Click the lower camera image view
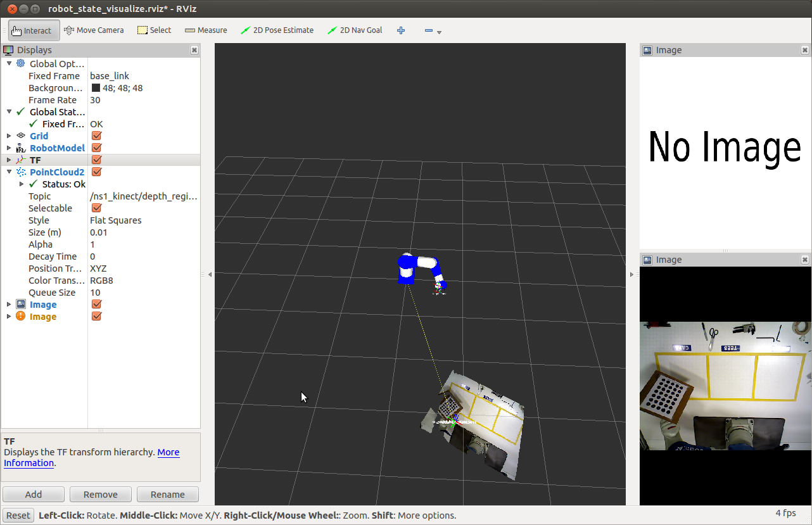This screenshot has width=812, height=525. click(725, 386)
